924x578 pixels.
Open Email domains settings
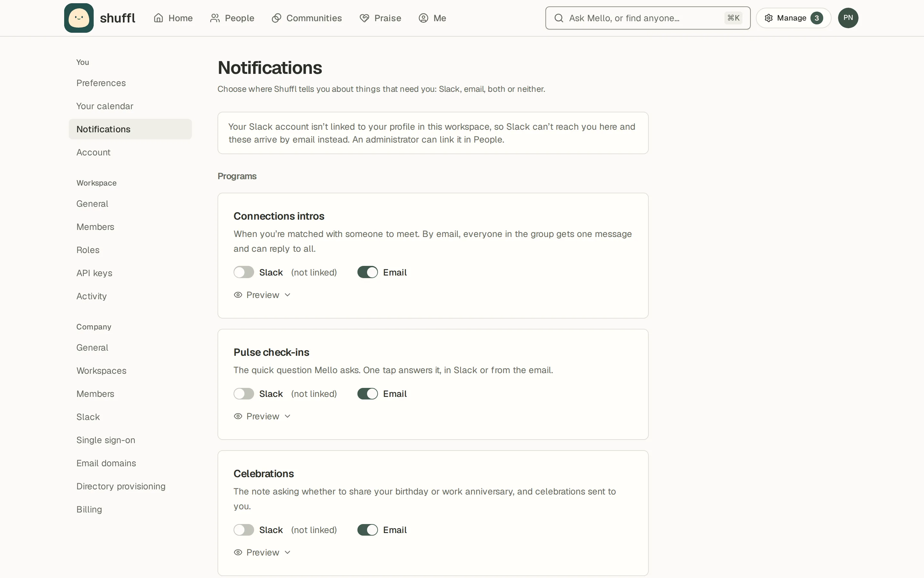pos(130,463)
